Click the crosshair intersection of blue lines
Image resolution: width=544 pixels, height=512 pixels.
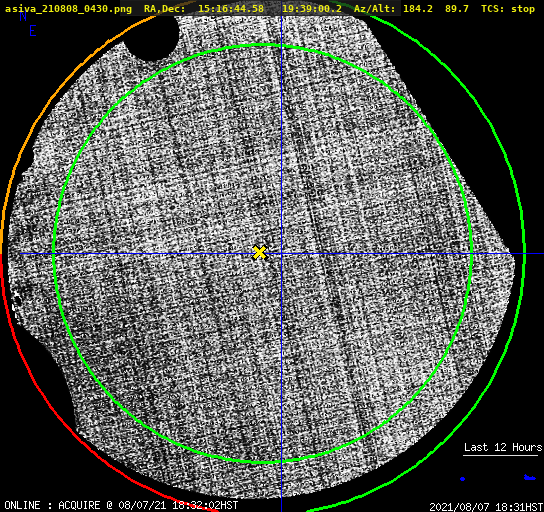point(281,254)
